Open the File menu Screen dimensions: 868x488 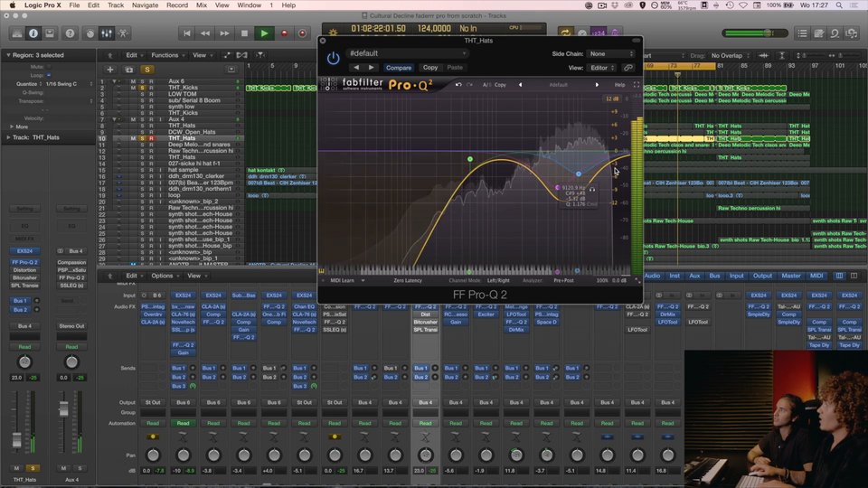(x=74, y=5)
